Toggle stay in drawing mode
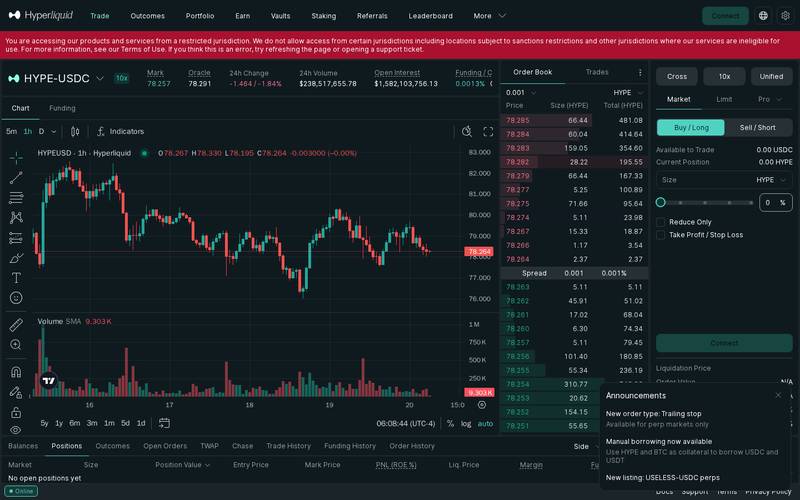This screenshot has height=500, width=800. [16, 392]
